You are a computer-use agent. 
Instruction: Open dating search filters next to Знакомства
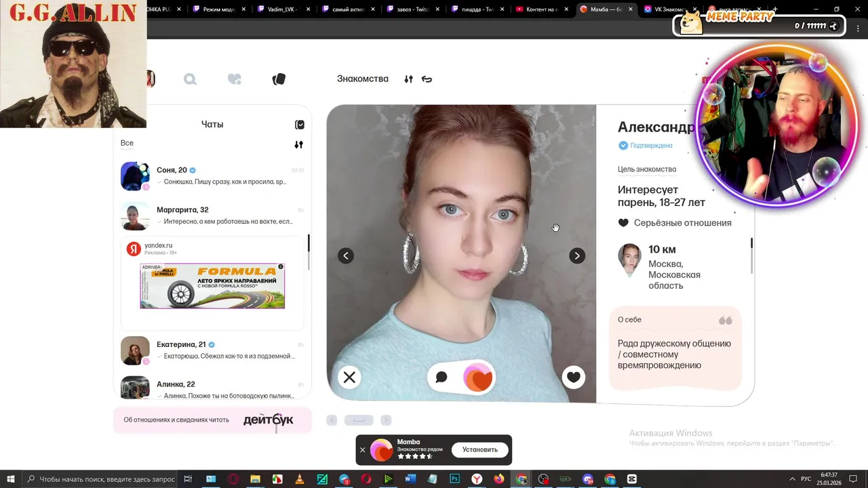pos(408,79)
